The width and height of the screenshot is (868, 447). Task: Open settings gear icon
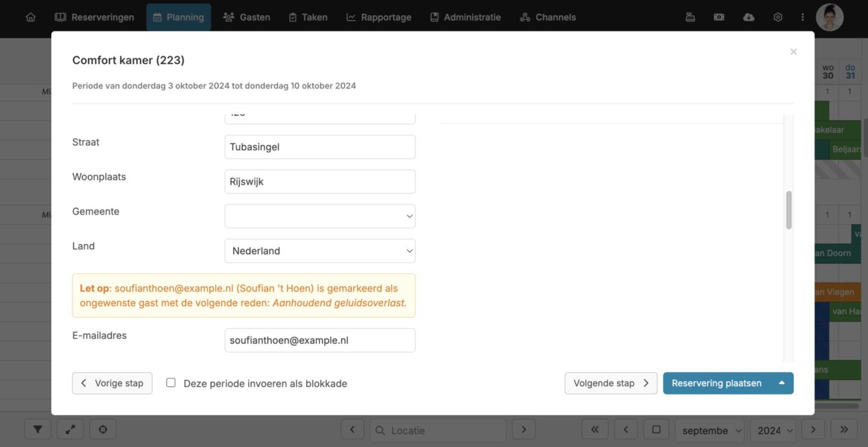coord(778,17)
